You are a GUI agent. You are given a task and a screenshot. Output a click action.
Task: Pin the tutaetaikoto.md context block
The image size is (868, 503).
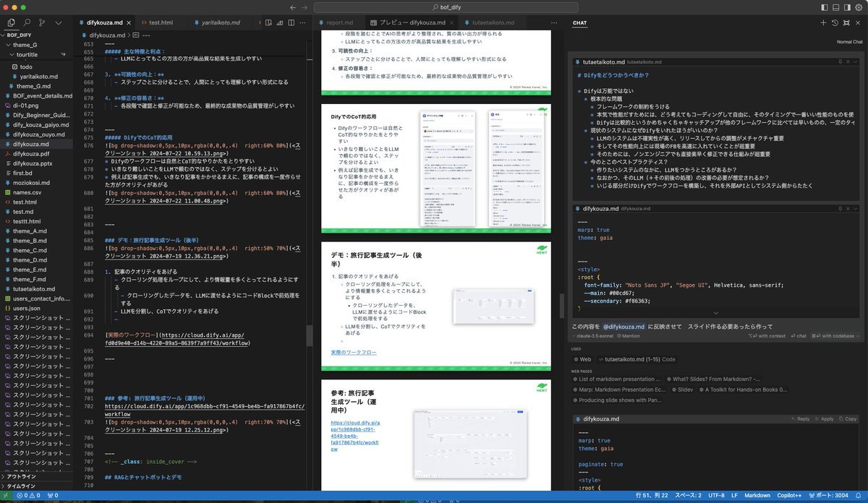pyautogui.click(x=840, y=63)
